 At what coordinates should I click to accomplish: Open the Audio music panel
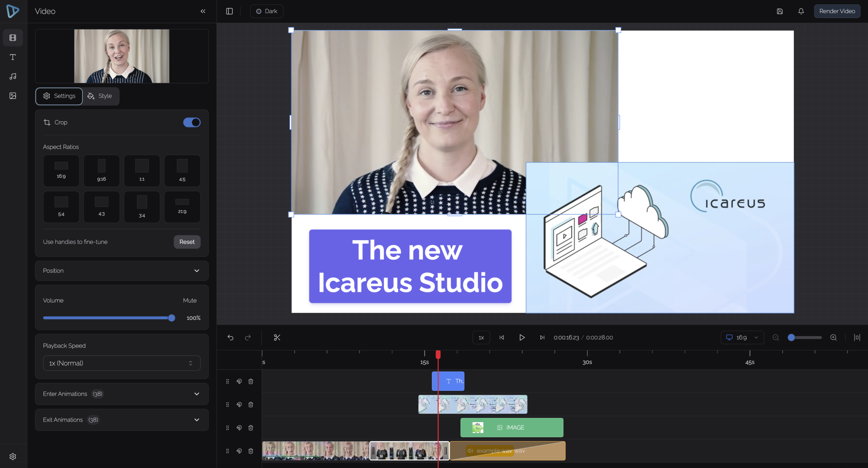(13, 76)
